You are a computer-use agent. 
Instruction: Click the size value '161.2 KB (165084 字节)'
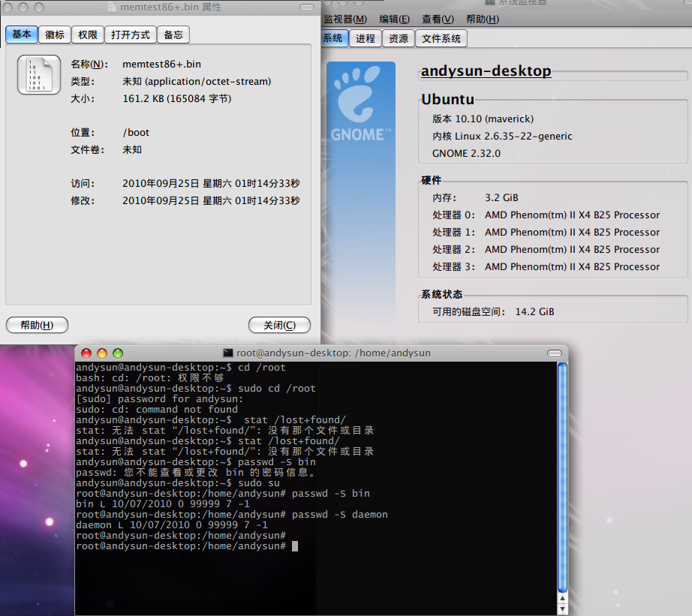tap(177, 99)
